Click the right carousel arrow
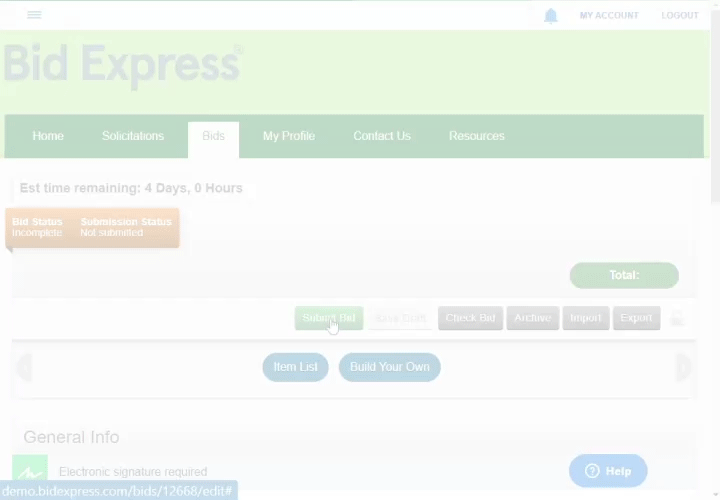This screenshot has height=500, width=720. click(x=684, y=367)
